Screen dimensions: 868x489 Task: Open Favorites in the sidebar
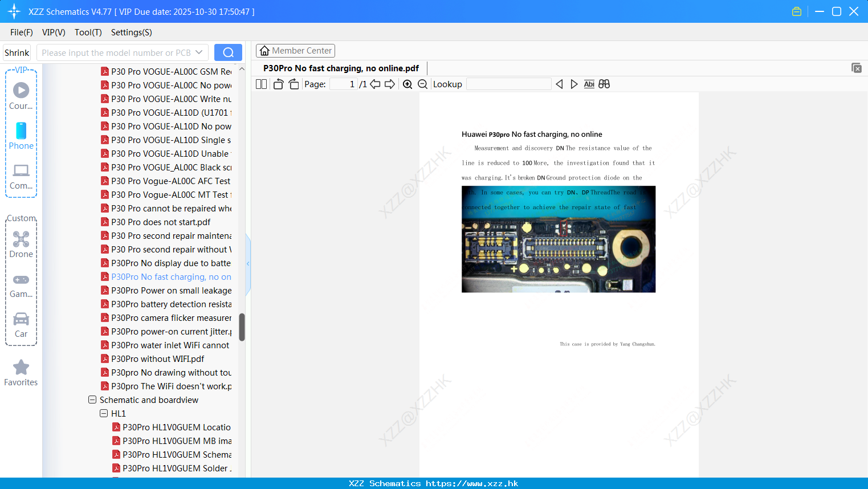tap(21, 373)
